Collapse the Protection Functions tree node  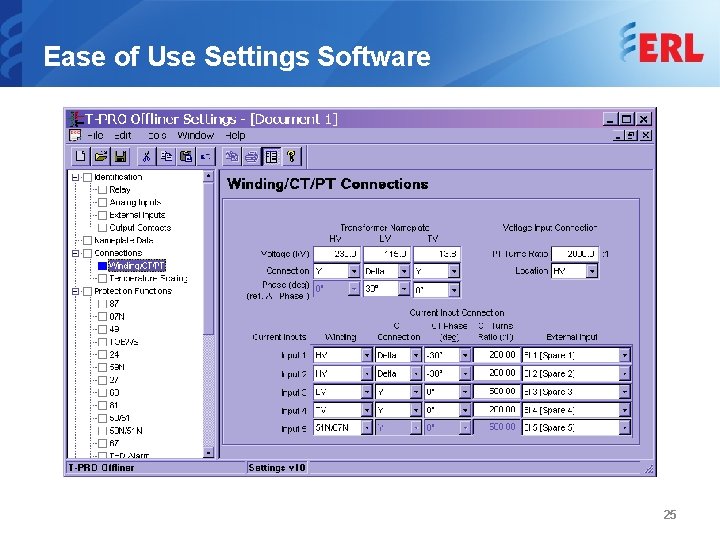click(75, 291)
